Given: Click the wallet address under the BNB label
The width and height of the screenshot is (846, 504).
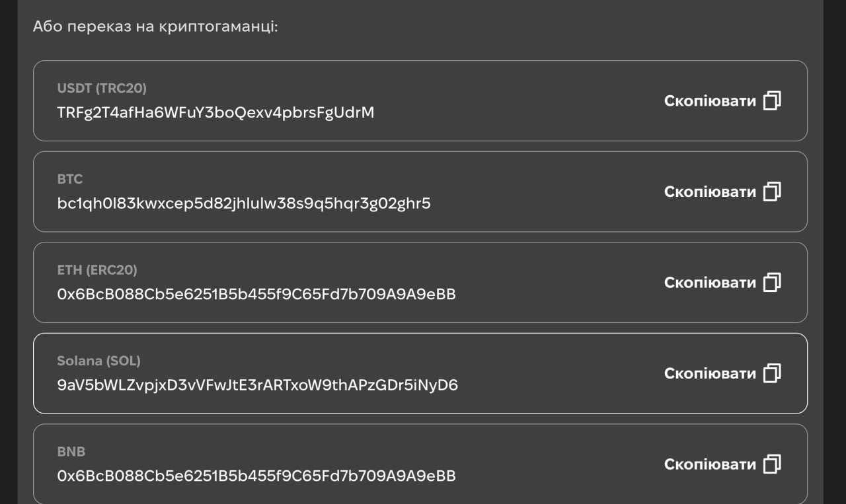Looking at the screenshot, I should [256, 476].
